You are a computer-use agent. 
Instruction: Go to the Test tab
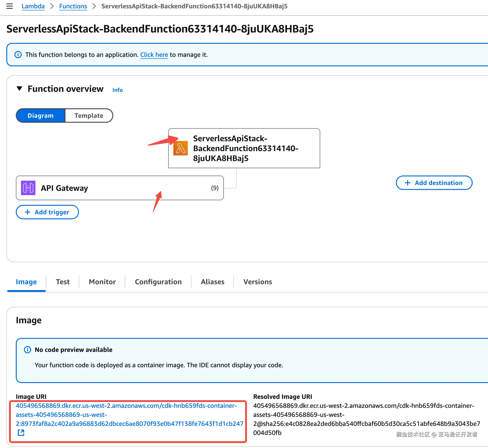[x=63, y=282]
